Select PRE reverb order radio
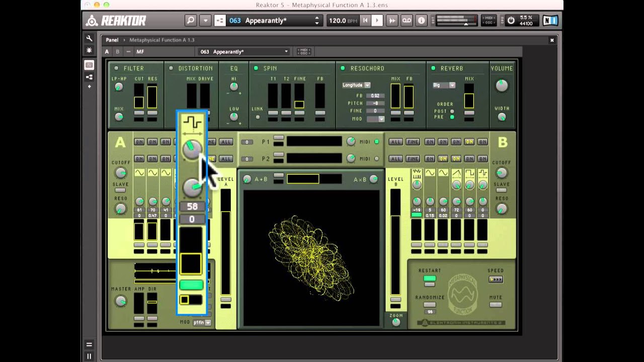The height and width of the screenshot is (362, 644). (452, 117)
